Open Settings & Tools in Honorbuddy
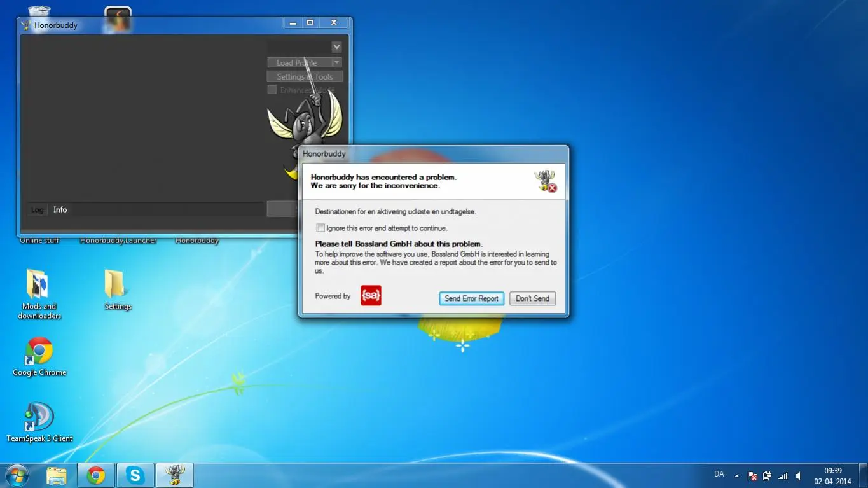 [305, 76]
